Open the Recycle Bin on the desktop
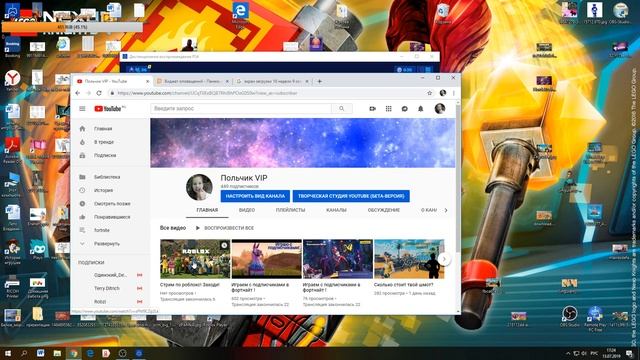The width and height of the screenshot is (640, 360). [x=443, y=13]
